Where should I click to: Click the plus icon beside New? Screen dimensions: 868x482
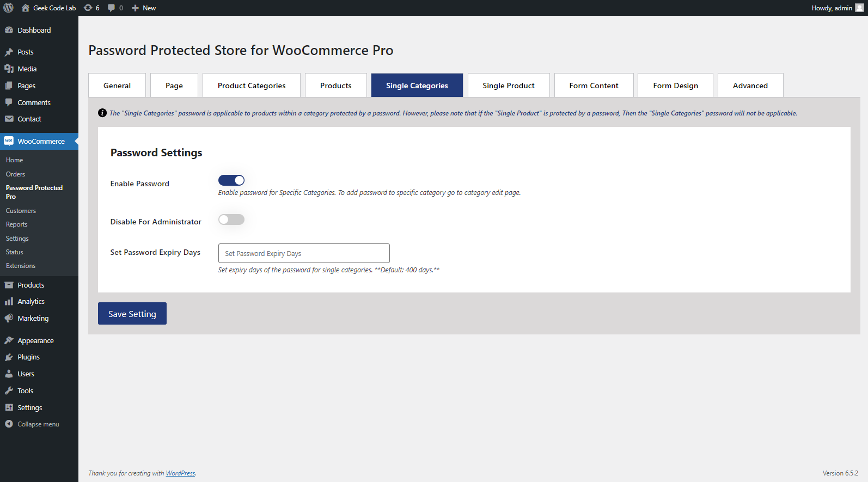point(136,8)
